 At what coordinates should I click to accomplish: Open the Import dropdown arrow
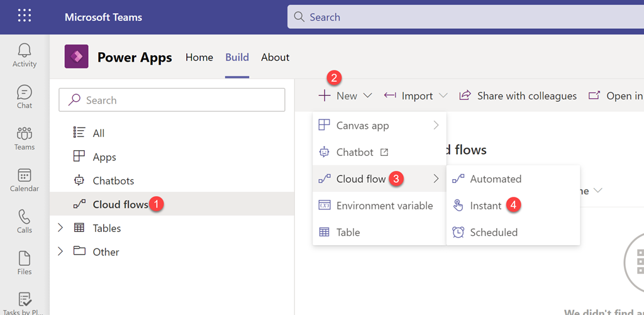[443, 96]
